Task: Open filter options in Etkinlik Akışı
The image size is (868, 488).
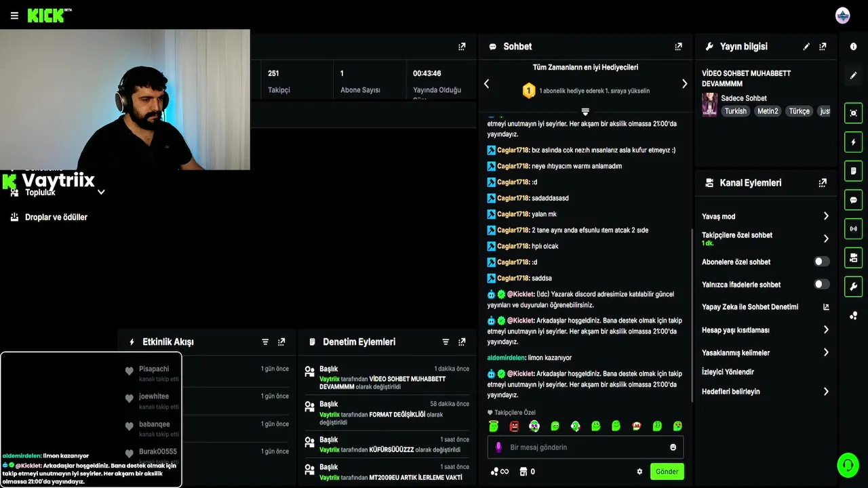Action: 265,342
